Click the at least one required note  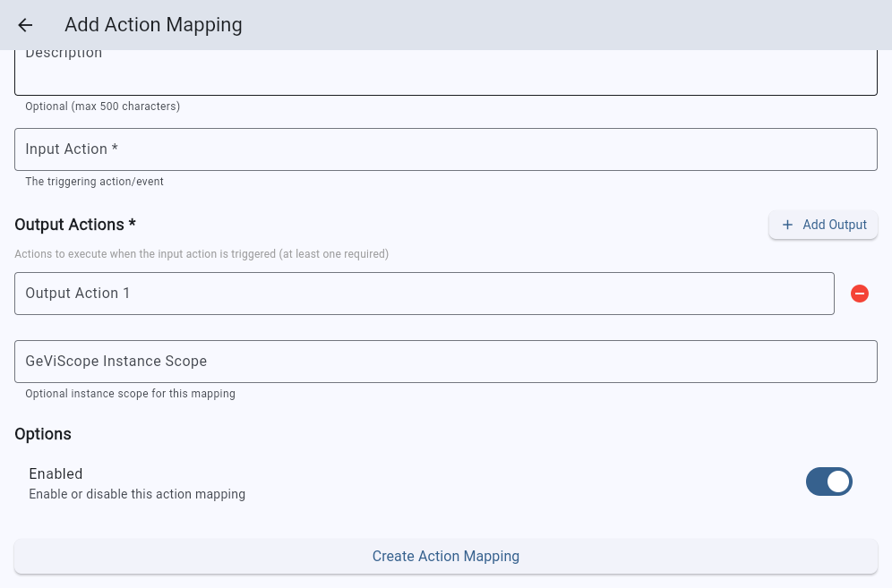pos(332,254)
